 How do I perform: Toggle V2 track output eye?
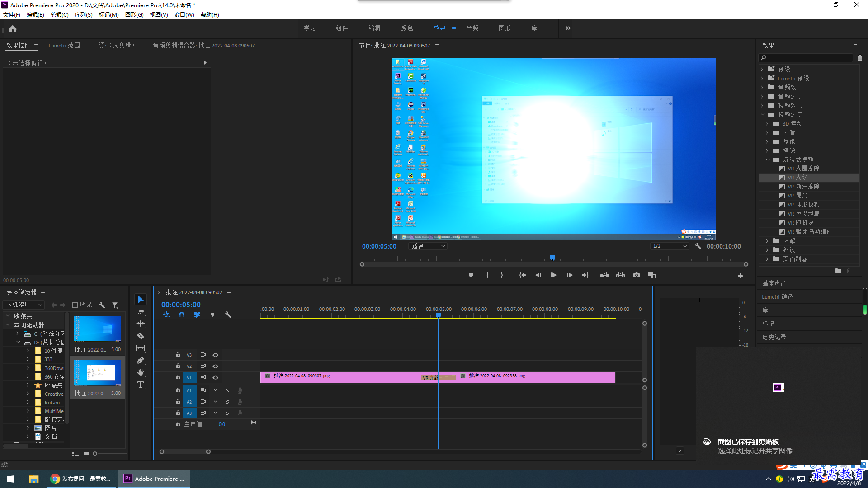pos(215,366)
